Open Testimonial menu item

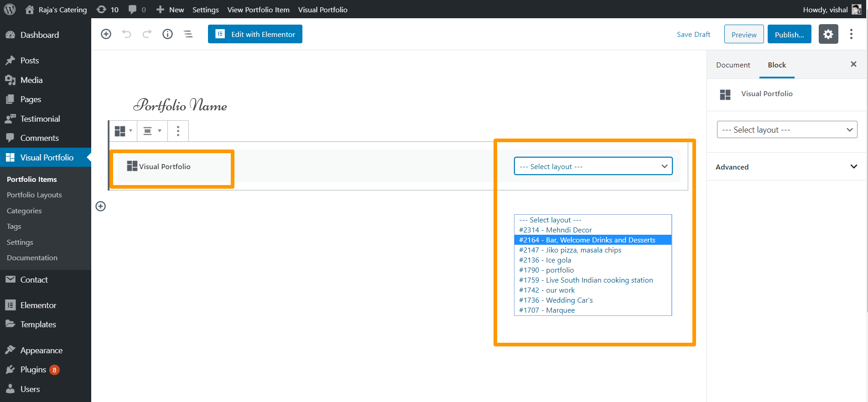tap(46, 119)
